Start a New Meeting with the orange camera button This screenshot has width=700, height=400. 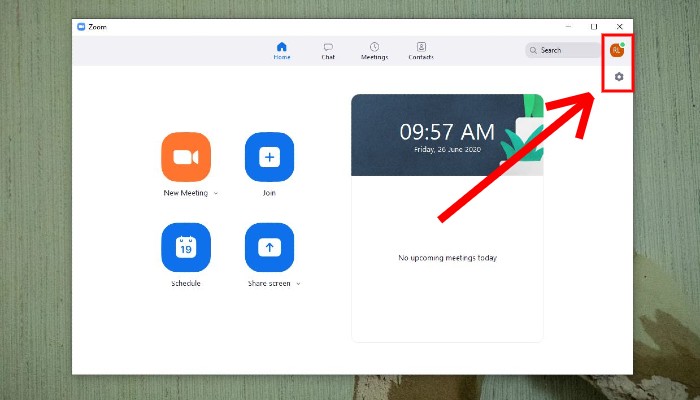click(x=186, y=157)
